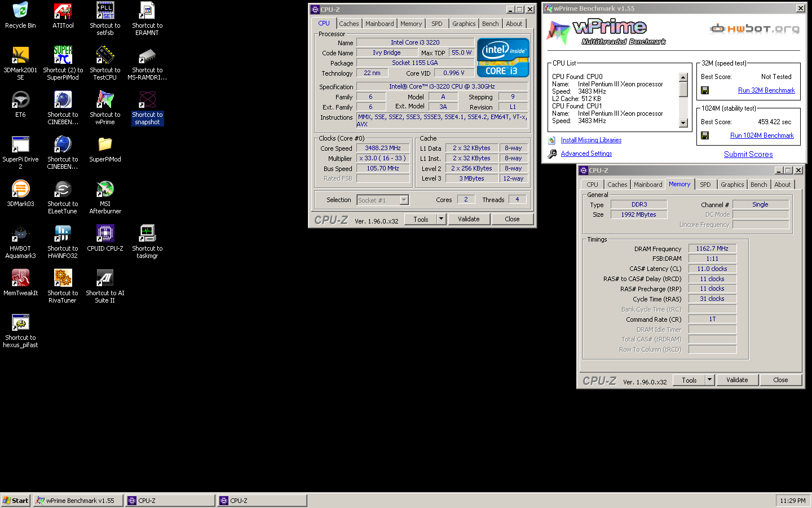812x508 pixels.
Task: Open the Shortcut to HWiNFO32 icon
Action: click(63, 242)
